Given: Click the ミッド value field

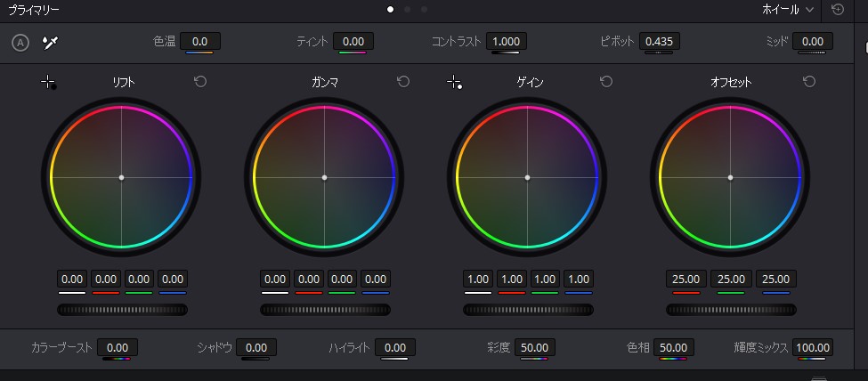Looking at the screenshot, I should click(813, 42).
